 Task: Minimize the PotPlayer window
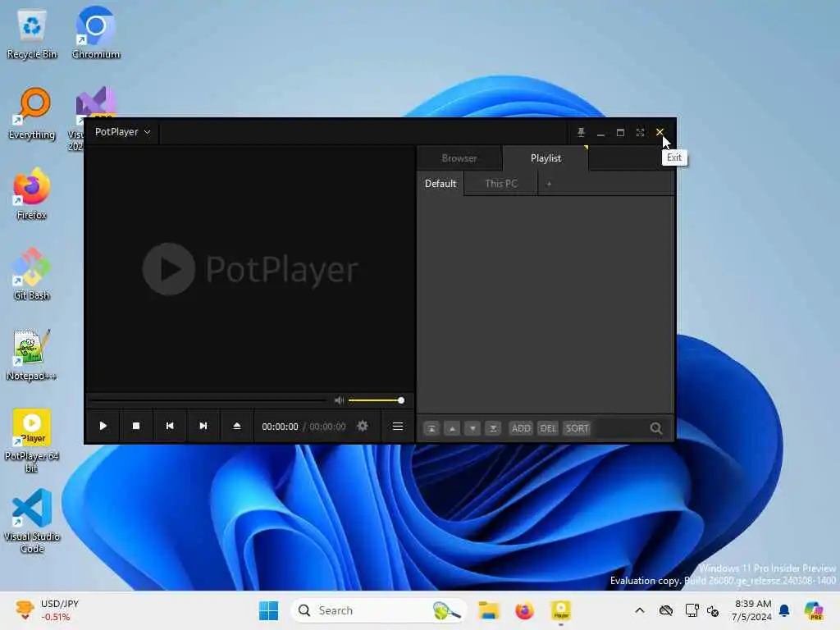[600, 132]
